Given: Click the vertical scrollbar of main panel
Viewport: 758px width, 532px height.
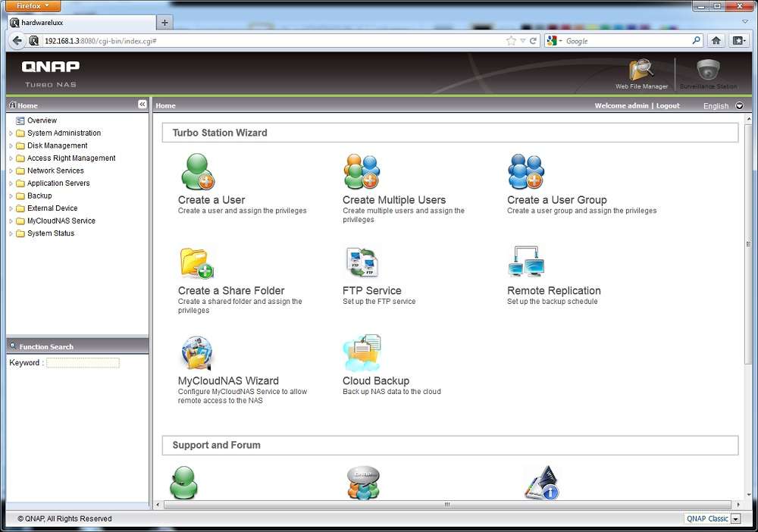Looking at the screenshot, I should pyautogui.click(x=748, y=244).
